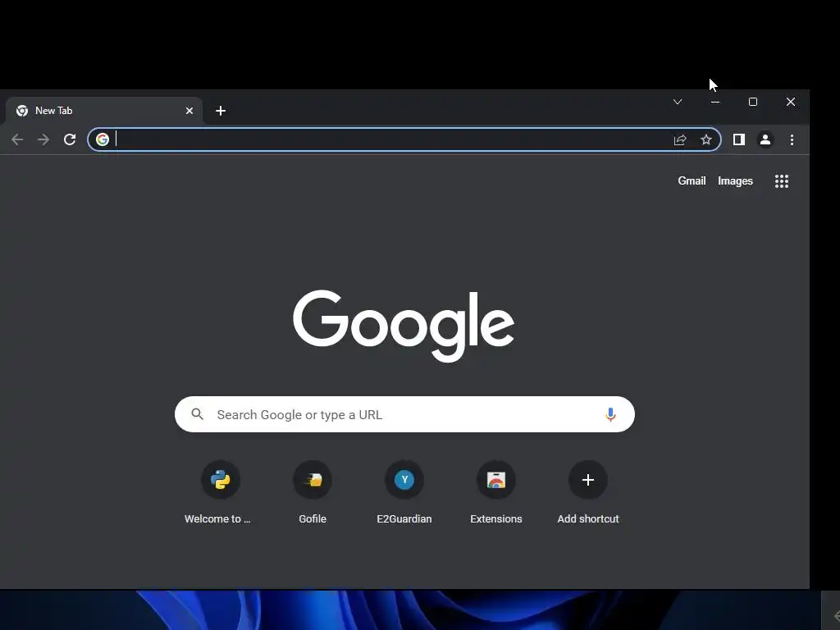Open the profile avatar menu

point(765,139)
